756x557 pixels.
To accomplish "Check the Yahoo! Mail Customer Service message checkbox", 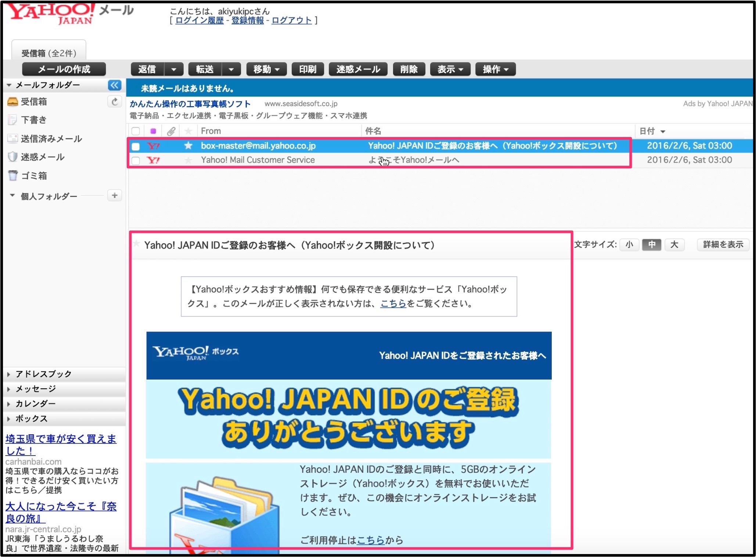I will point(136,161).
